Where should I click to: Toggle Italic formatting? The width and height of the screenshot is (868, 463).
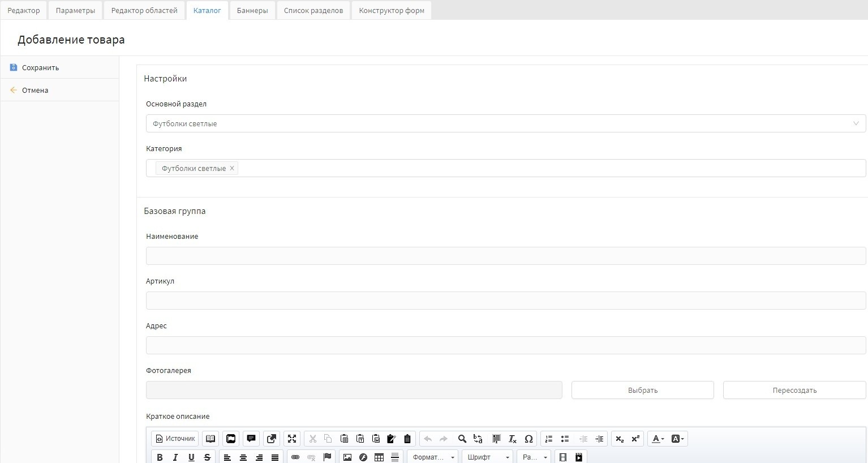pos(175,457)
